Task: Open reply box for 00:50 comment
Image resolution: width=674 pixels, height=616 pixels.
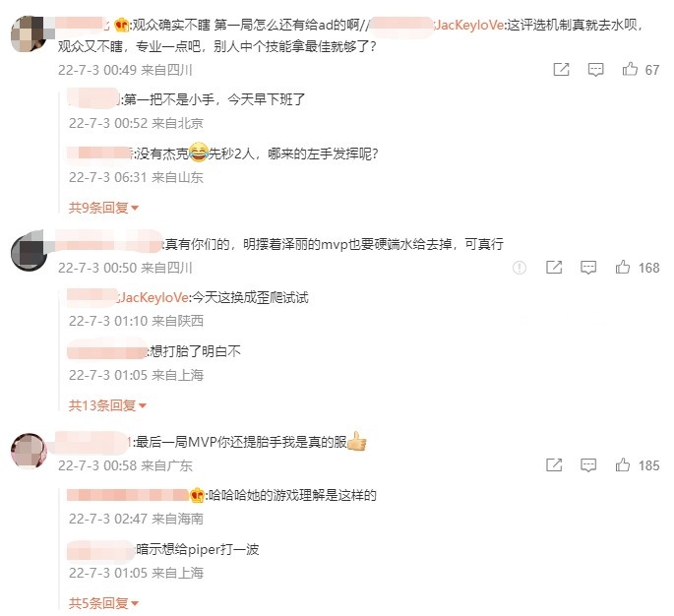Action: pyautogui.click(x=588, y=268)
